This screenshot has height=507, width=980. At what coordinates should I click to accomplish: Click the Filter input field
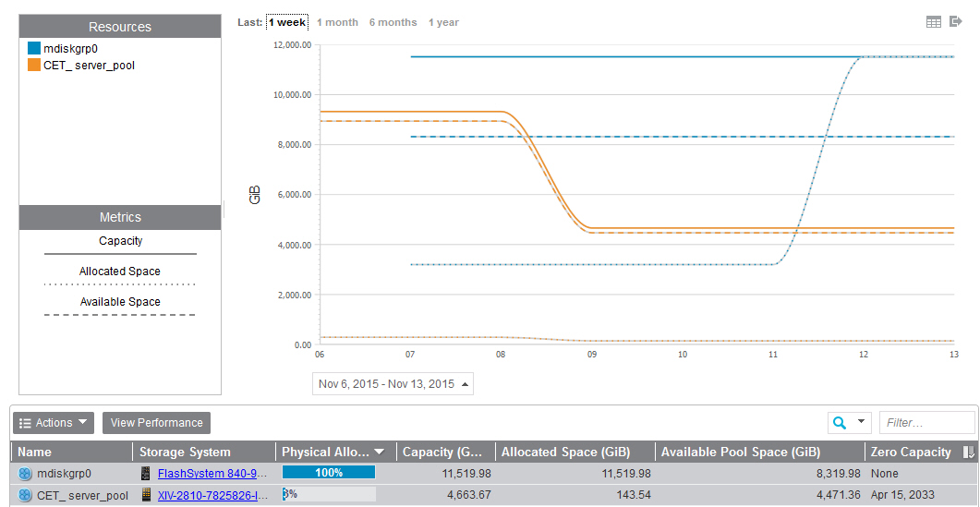(x=926, y=423)
